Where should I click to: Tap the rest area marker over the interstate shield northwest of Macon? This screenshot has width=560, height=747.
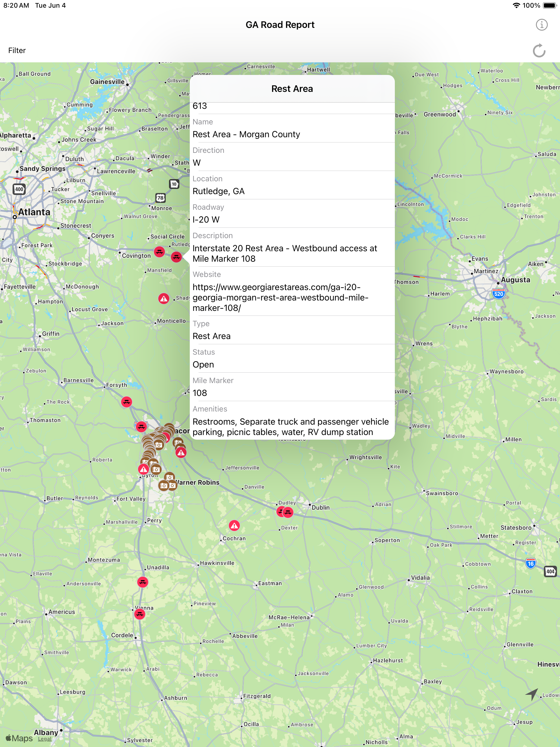pyautogui.click(x=141, y=427)
